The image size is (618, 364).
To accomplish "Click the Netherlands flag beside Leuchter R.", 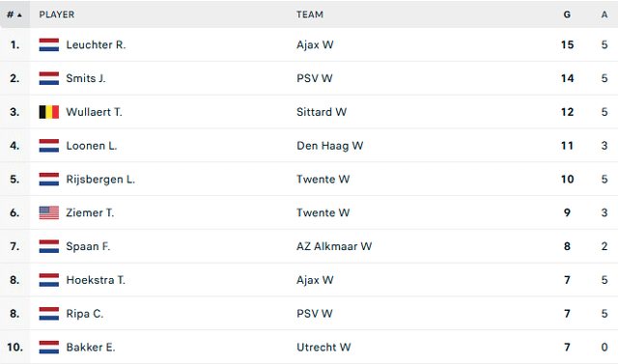I will (49, 45).
